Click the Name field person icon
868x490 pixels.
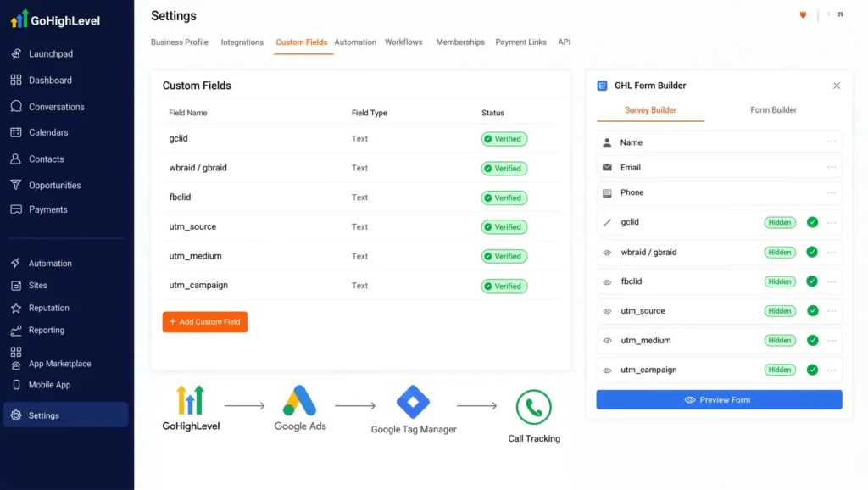[607, 142]
